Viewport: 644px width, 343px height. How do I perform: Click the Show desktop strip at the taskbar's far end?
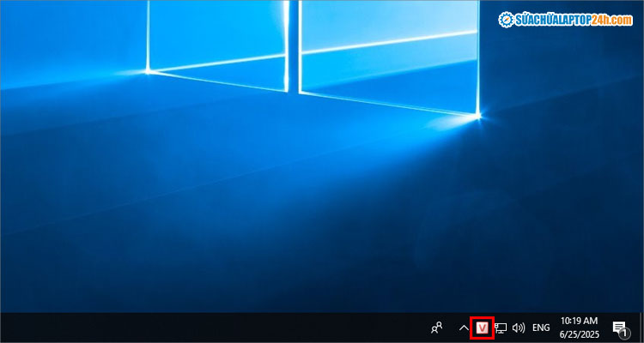pyautogui.click(x=641, y=328)
